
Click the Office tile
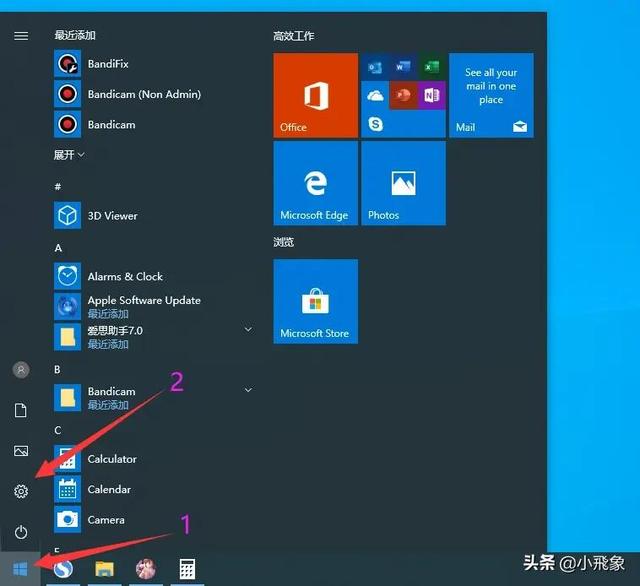pos(316,95)
